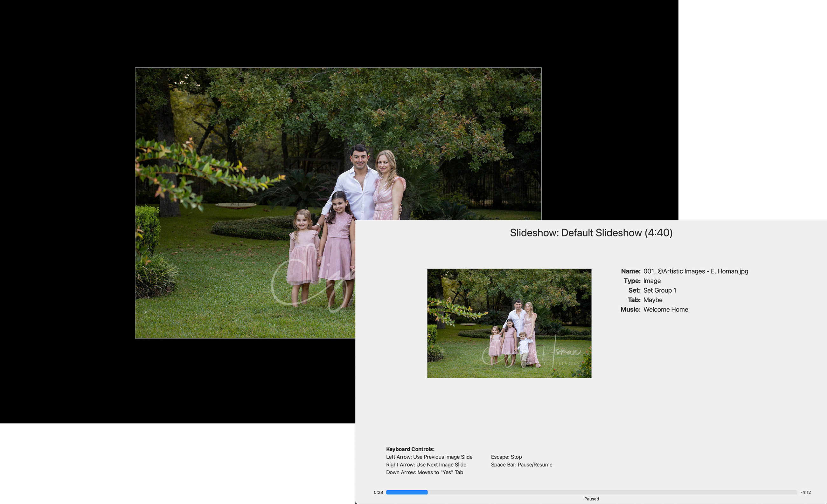827x504 pixels.
Task: Click the 'Paused' status text
Action: pyautogui.click(x=591, y=499)
